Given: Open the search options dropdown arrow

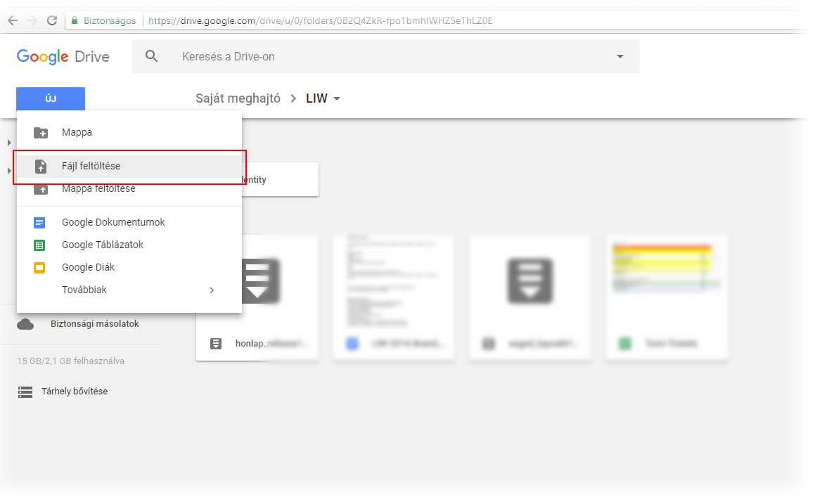Looking at the screenshot, I should 620,57.
